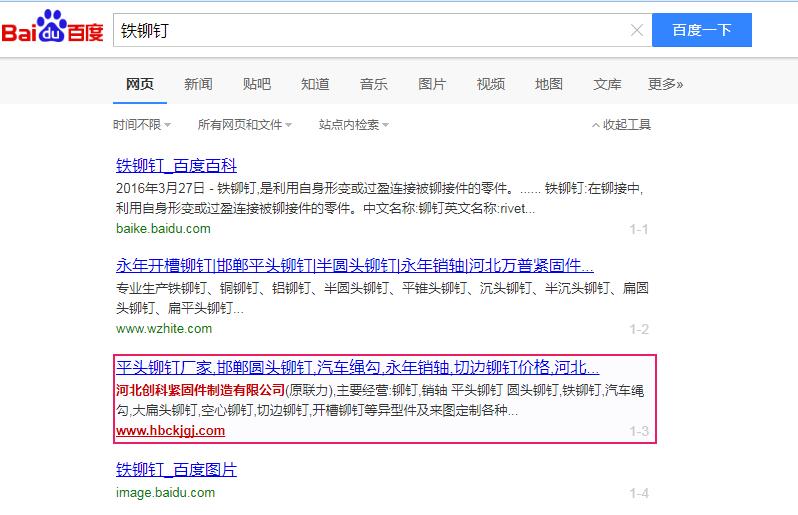The height and width of the screenshot is (515, 798).
Task: Collapse the filters with 收起工具
Action: click(621, 125)
